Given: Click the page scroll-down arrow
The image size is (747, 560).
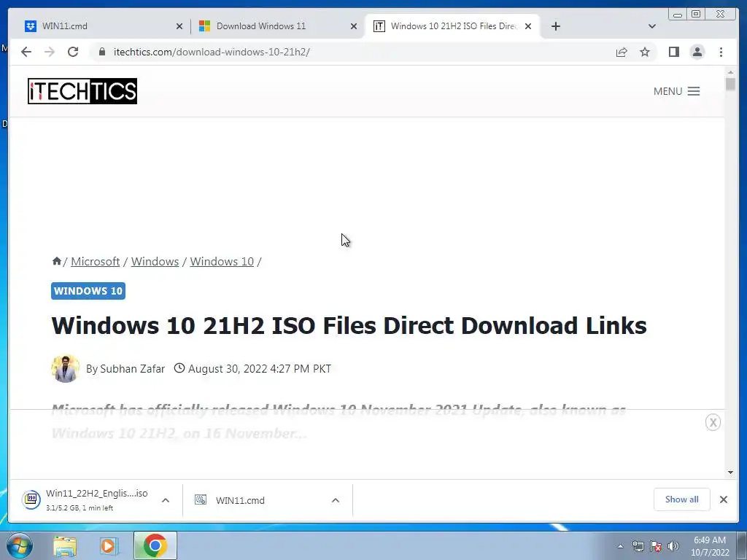Looking at the screenshot, I should (x=730, y=472).
